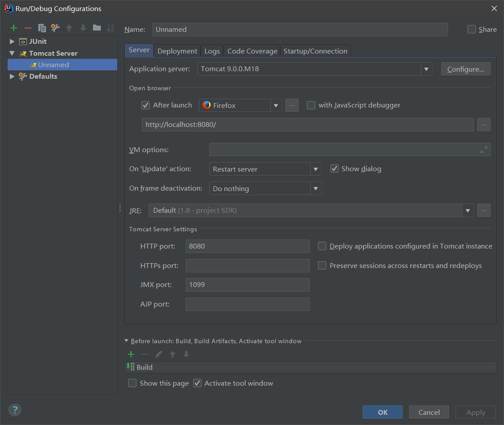
Task: Click the create new folder icon
Action: pos(97,28)
